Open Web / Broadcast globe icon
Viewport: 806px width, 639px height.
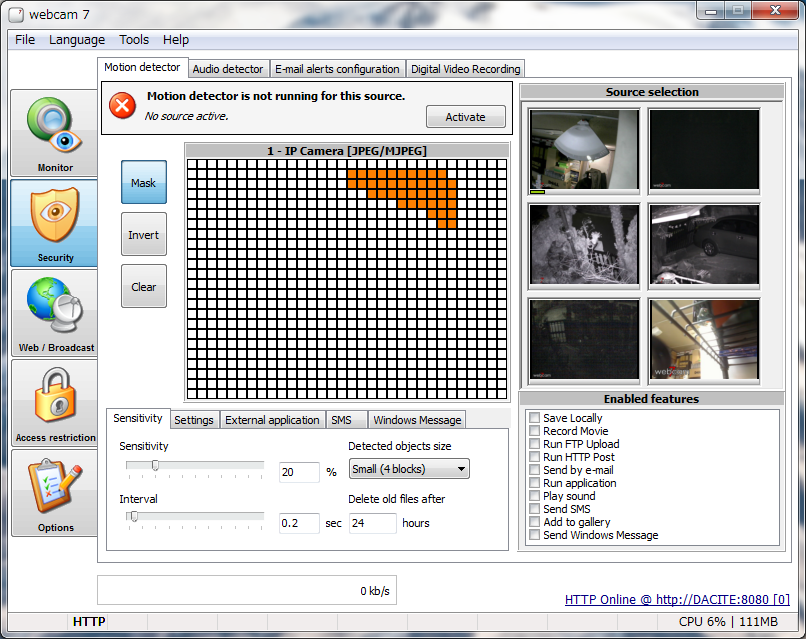[54, 313]
